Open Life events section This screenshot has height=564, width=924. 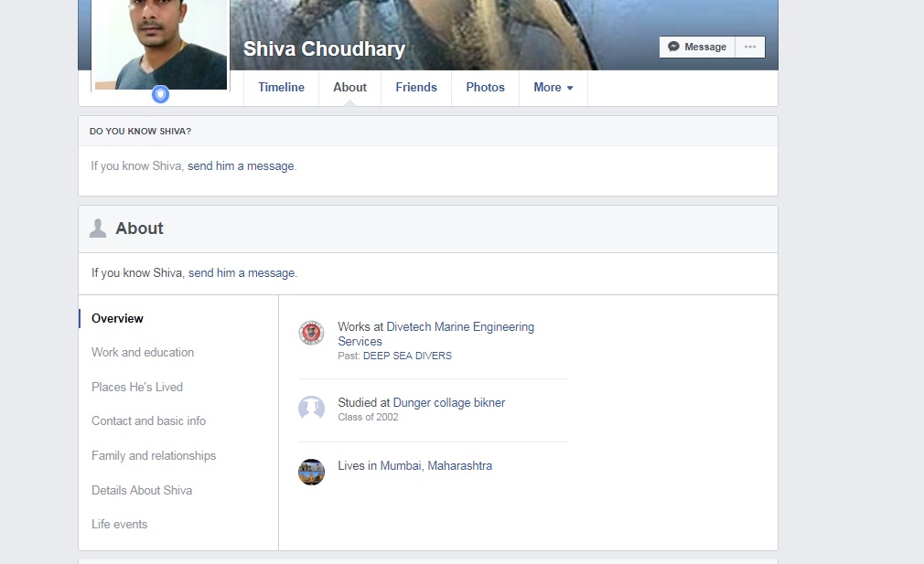[120, 524]
